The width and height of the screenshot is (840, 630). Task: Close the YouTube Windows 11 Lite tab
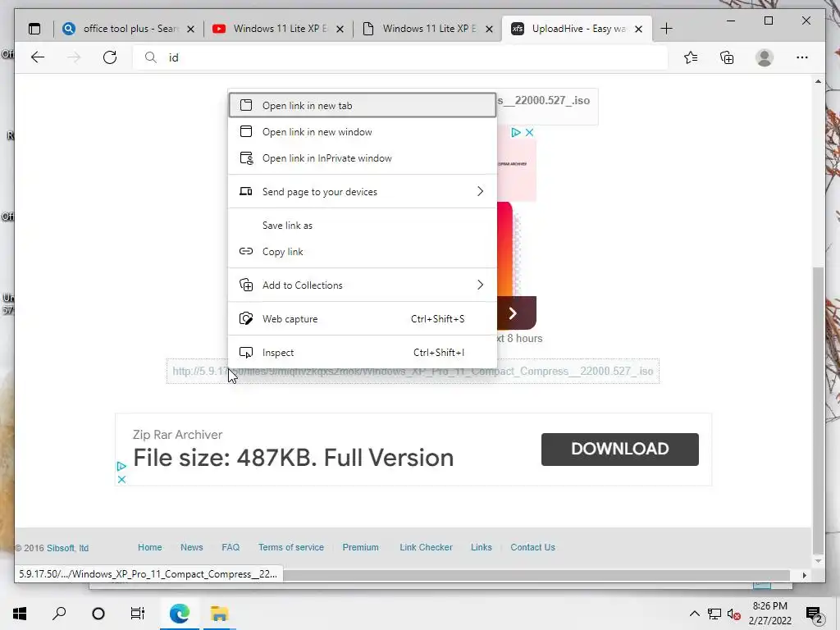click(x=340, y=29)
